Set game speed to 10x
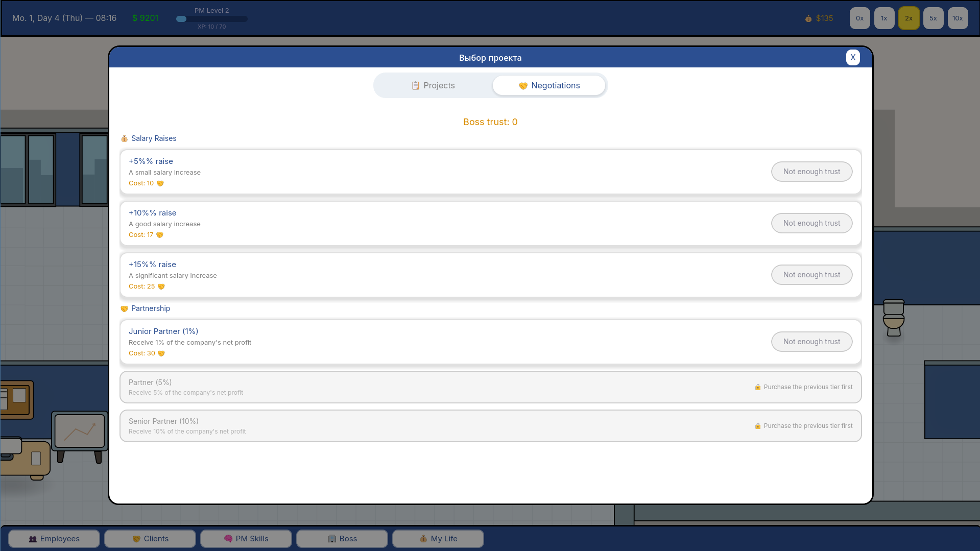 pos(958,18)
